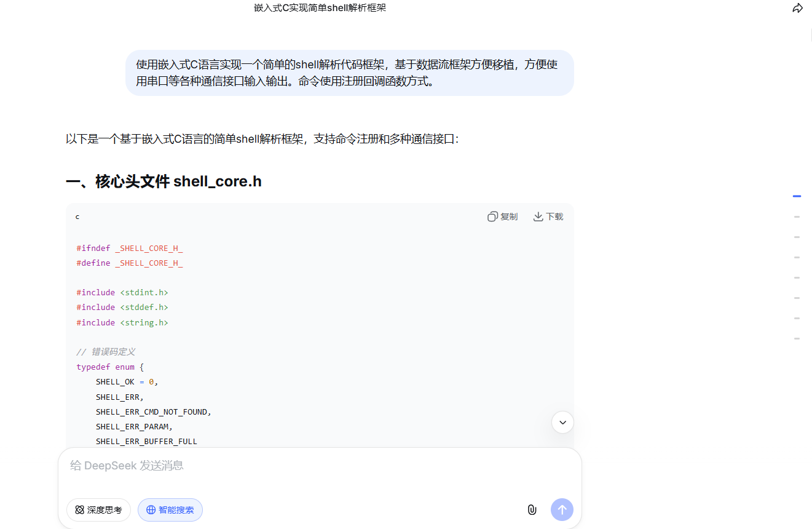Jump to the second outline marker on the right
Screen dimensions: 812x529
797,217
